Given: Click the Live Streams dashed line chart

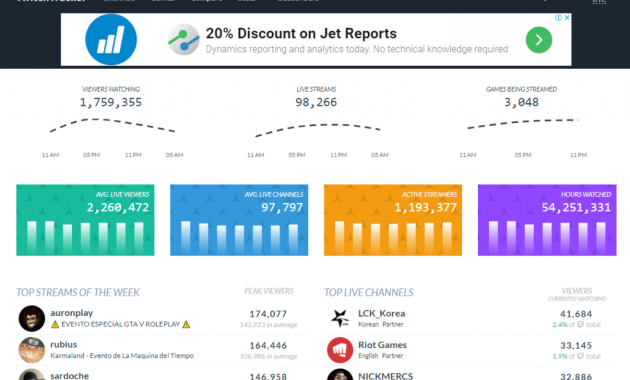Looking at the screenshot, I should (x=317, y=130).
